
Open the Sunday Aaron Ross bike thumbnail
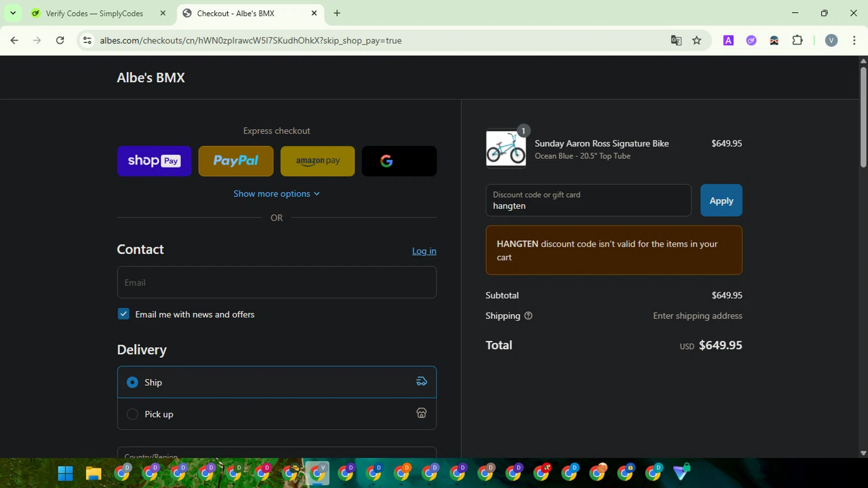click(506, 148)
